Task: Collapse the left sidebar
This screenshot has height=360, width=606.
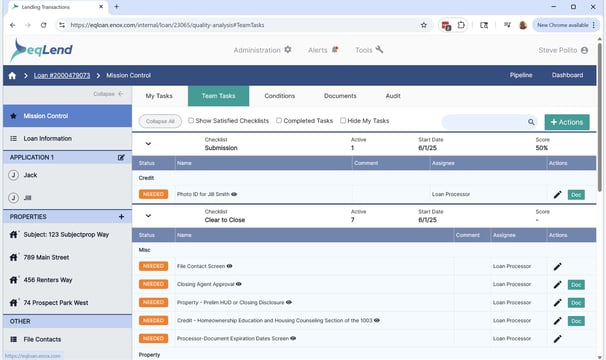Action: 108,94
